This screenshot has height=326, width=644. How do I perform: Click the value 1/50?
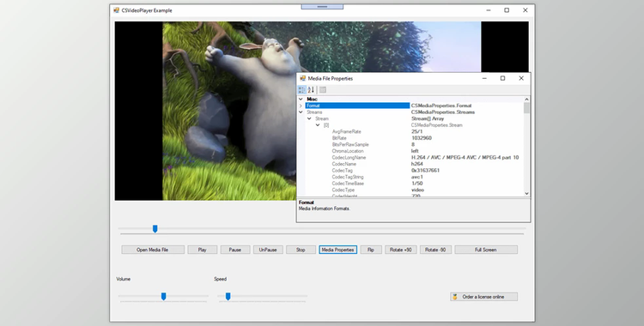click(416, 184)
